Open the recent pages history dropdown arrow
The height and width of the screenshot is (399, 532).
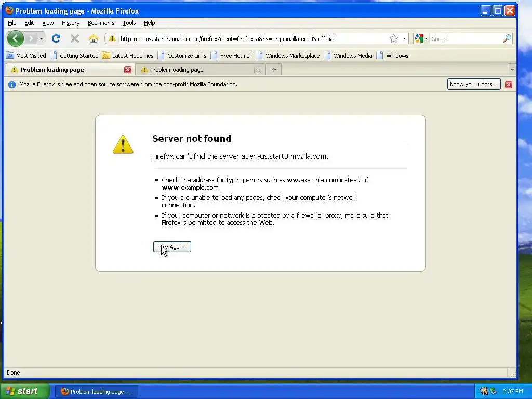click(x=41, y=38)
